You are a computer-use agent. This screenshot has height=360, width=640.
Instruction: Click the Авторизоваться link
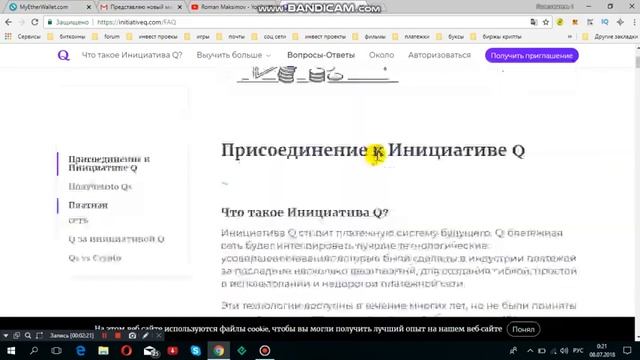point(439,55)
